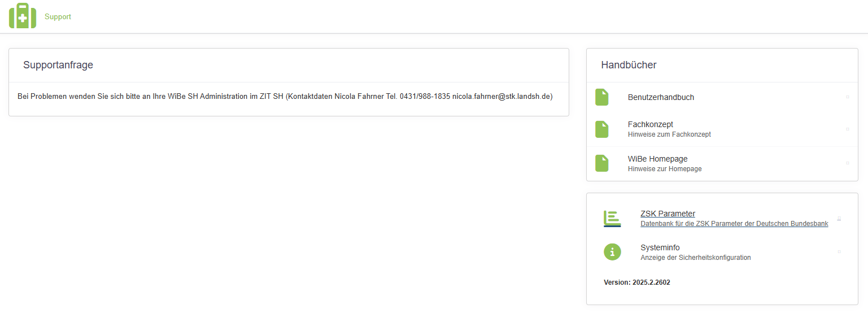Click 'Datenbank für die ZSK Parameter' description link
Screen dimensions: 868x313
734,224
